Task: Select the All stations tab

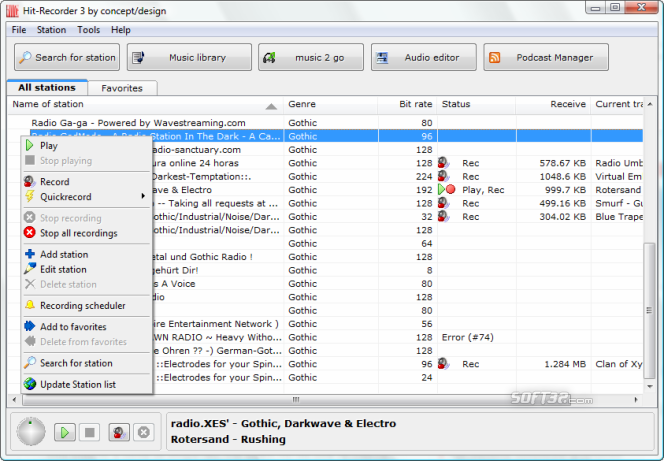Action: pos(47,87)
